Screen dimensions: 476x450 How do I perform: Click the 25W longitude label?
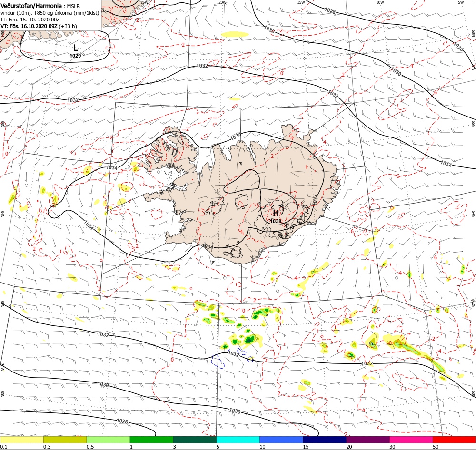click(145, 2)
